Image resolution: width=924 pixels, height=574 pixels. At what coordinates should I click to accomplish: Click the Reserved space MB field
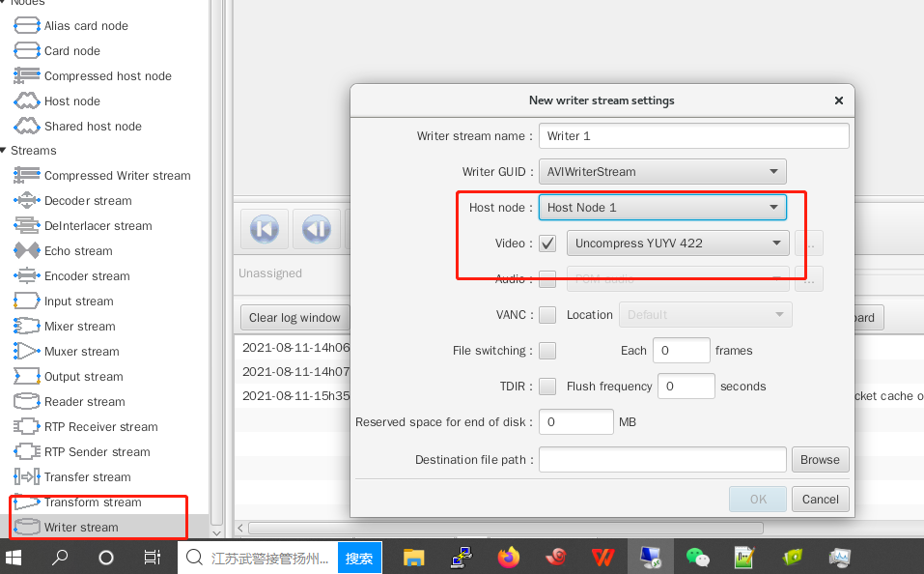tap(576, 421)
